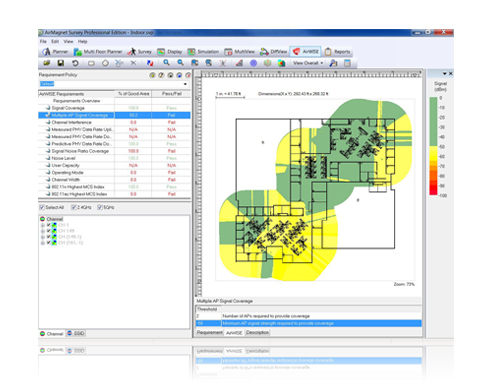Click the page icon at toolbar end

[347, 63]
